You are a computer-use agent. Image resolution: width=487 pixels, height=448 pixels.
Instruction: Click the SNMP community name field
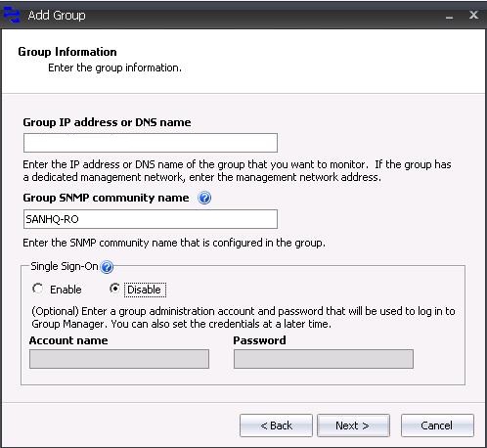point(151,219)
